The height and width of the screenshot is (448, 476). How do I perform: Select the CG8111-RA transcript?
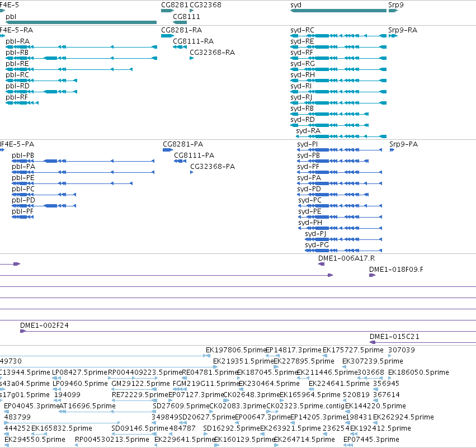180,47
